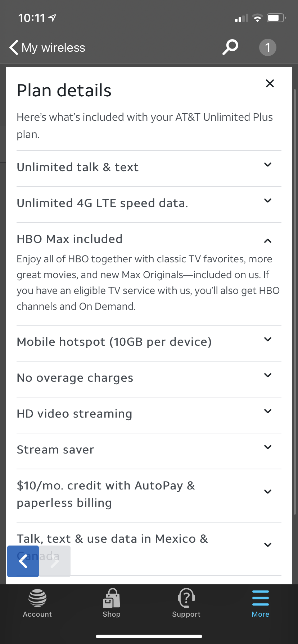The image size is (298, 644).
Task: Go back to My wireless
Action: pos(48,47)
